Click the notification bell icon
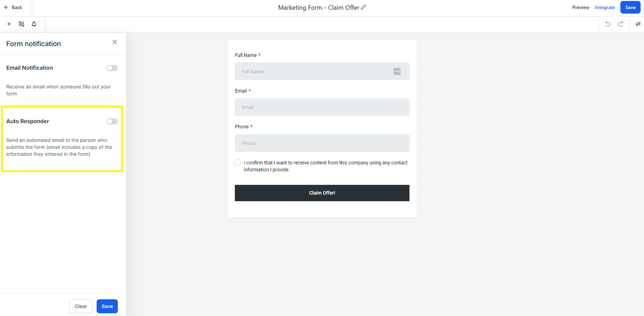This screenshot has width=644, height=316. [x=34, y=24]
